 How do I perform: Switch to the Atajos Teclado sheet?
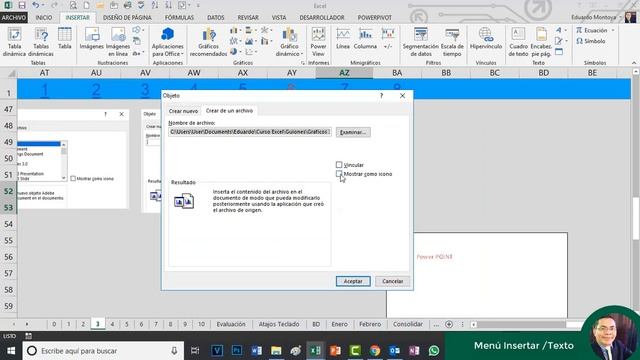tap(279, 324)
